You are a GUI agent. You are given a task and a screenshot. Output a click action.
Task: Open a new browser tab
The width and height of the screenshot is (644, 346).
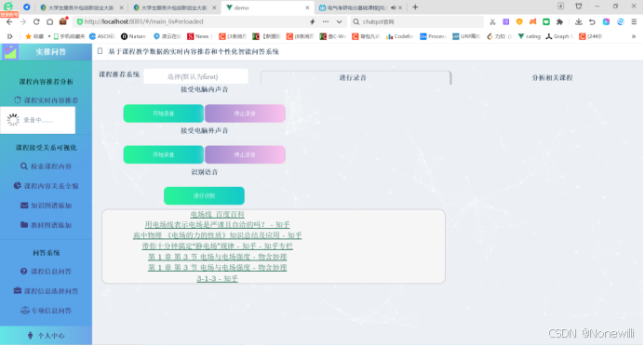415,7
